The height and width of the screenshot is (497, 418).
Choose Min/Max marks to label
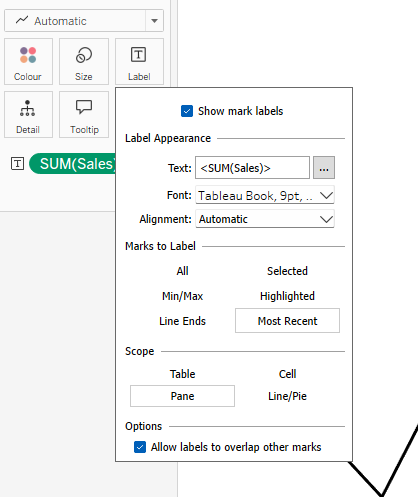coord(182,296)
